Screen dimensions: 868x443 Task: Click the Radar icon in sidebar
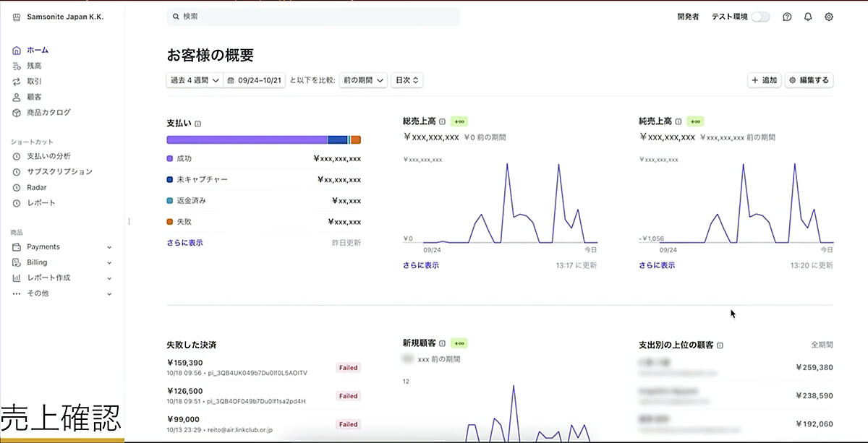click(x=17, y=187)
